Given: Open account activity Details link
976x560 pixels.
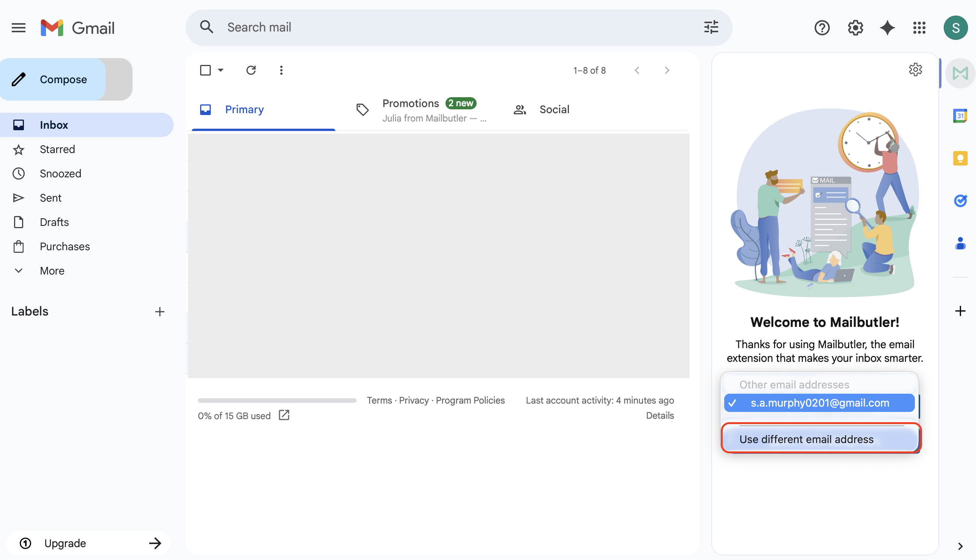Looking at the screenshot, I should (660, 415).
